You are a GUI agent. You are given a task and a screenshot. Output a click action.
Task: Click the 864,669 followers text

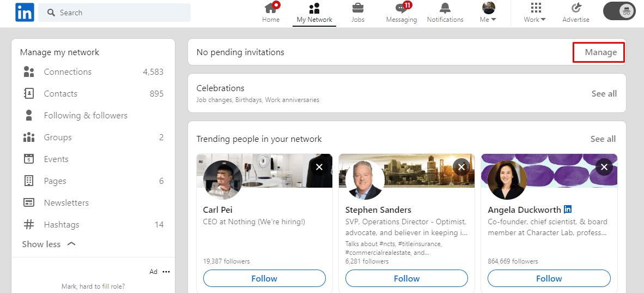(x=513, y=261)
